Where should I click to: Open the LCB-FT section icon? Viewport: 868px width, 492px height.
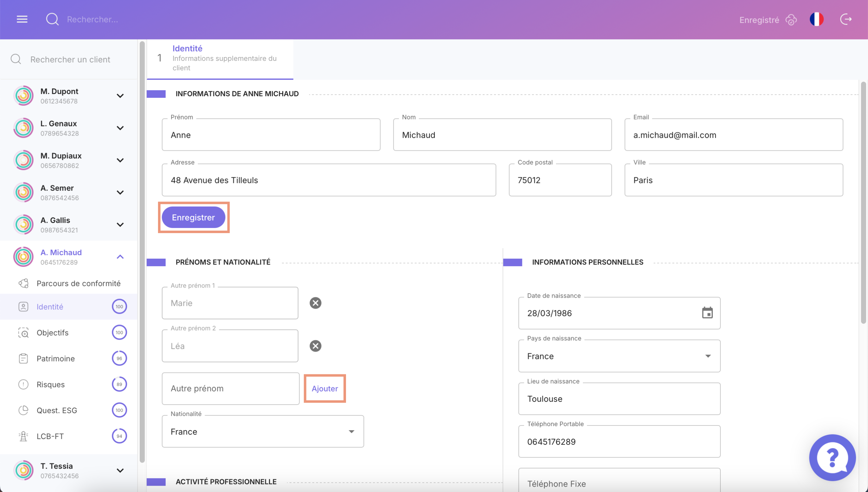tap(23, 436)
